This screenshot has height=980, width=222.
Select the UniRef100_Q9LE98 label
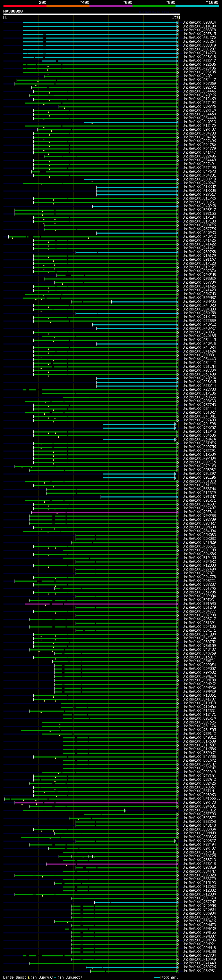(x=199, y=424)
